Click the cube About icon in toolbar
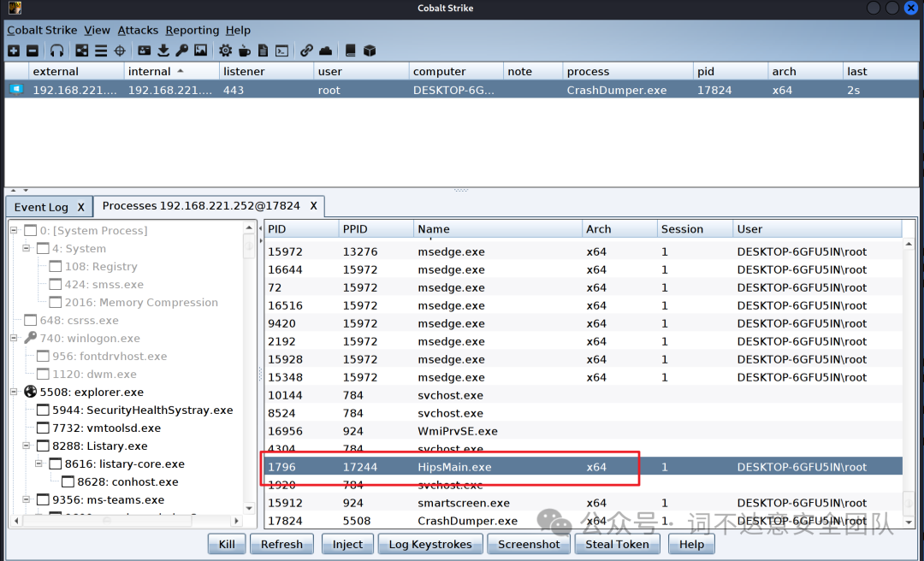The width and height of the screenshot is (924, 561). (x=370, y=51)
